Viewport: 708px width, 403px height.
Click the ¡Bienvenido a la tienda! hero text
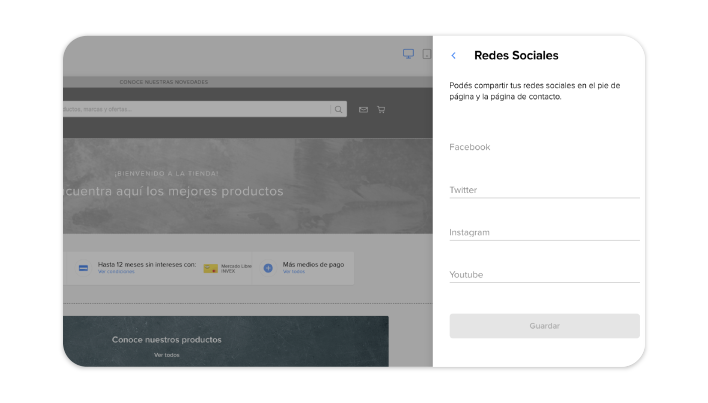click(x=166, y=173)
